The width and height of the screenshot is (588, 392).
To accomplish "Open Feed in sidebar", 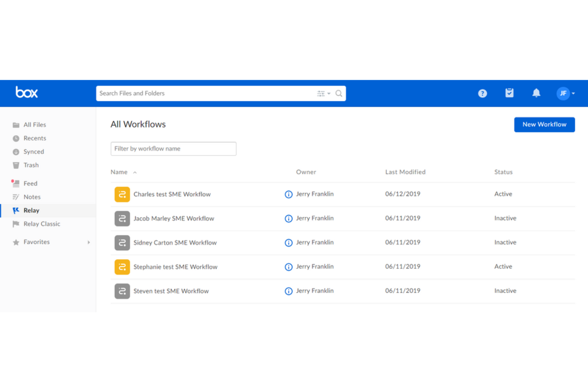I will click(x=30, y=183).
